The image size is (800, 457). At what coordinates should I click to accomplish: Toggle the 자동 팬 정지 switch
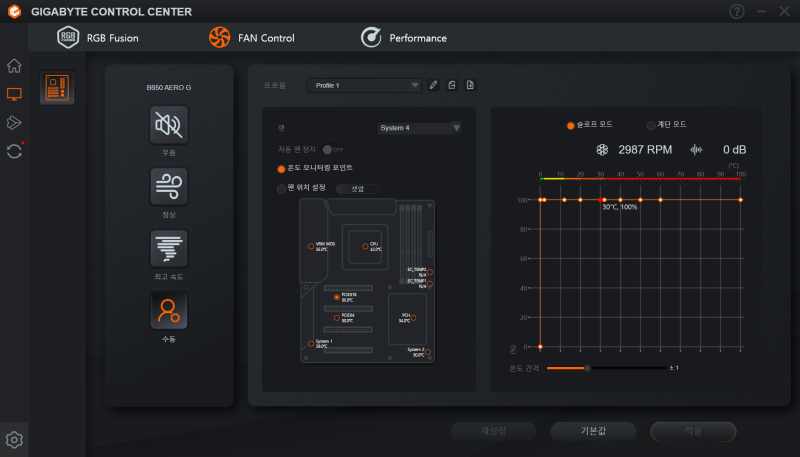(x=333, y=149)
